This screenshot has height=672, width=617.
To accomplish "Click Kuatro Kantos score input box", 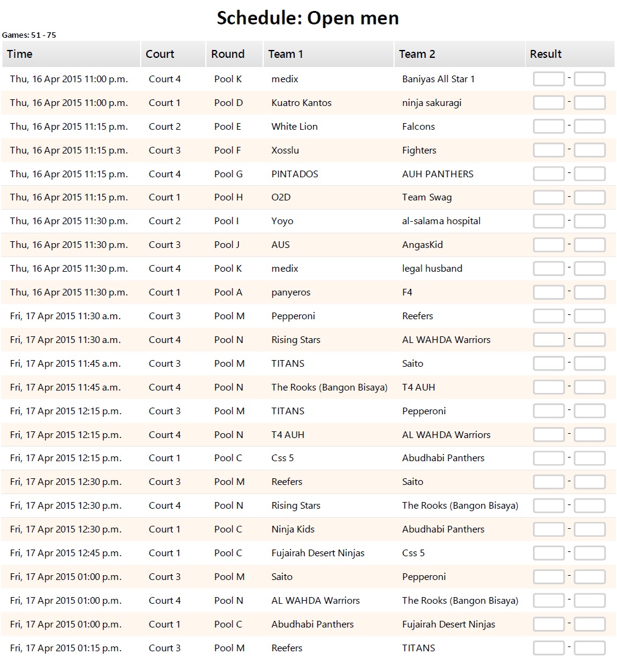I will [549, 103].
